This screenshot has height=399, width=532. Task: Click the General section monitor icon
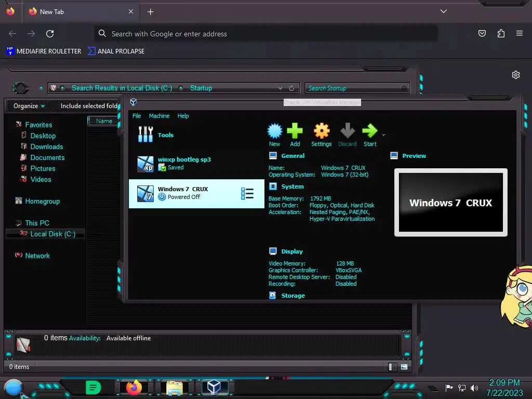click(273, 156)
